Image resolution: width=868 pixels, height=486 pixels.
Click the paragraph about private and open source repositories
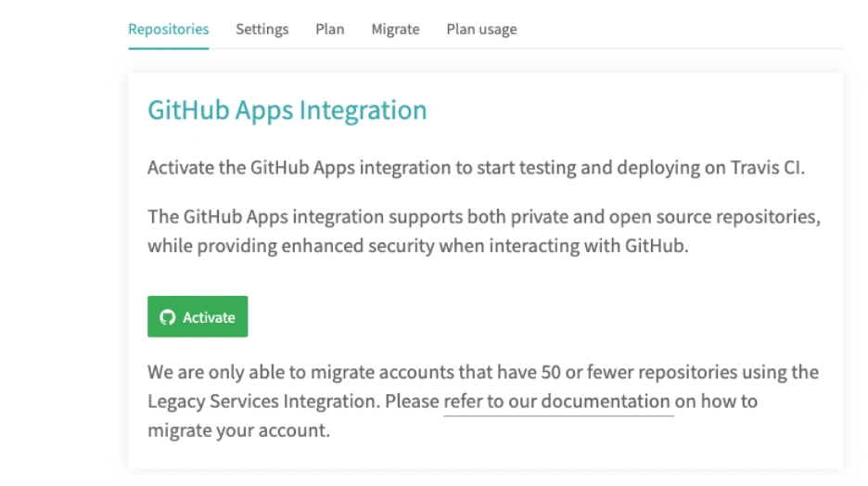click(484, 231)
